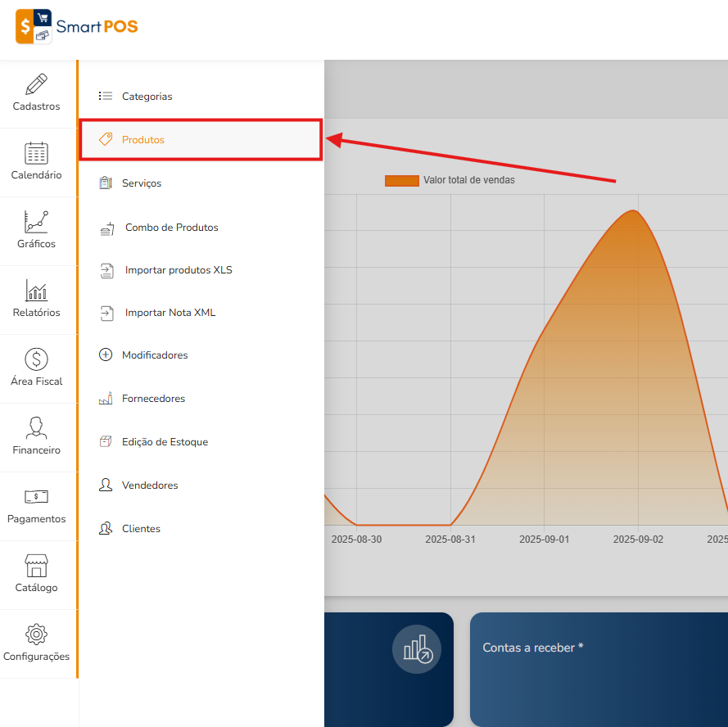Click the Produtos tag icon

(106, 139)
